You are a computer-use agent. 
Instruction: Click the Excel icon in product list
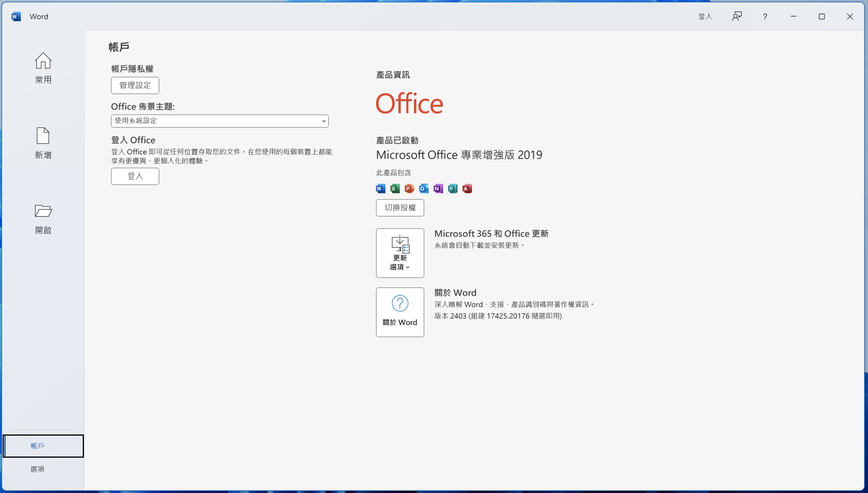pyautogui.click(x=395, y=189)
